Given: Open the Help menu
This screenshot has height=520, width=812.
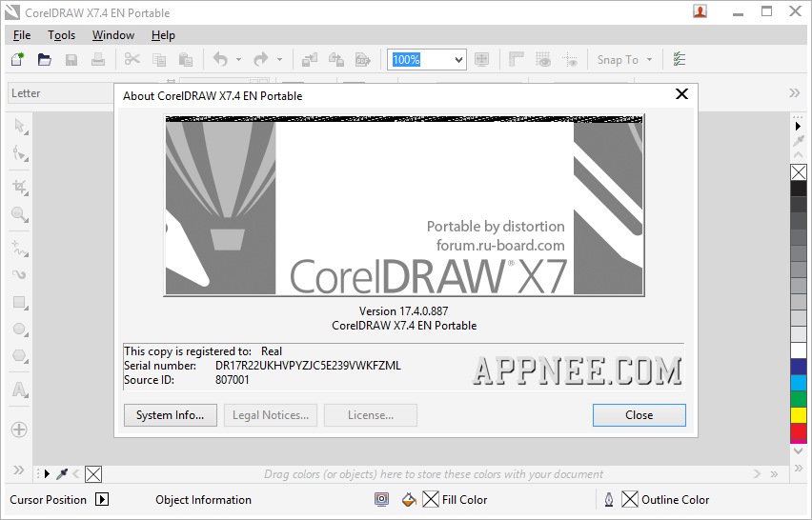Looking at the screenshot, I should 163,35.
